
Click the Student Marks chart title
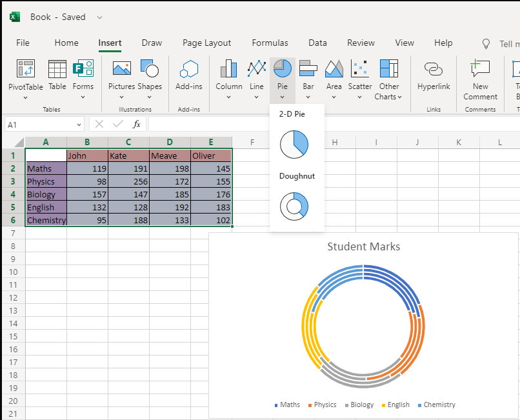pos(363,246)
